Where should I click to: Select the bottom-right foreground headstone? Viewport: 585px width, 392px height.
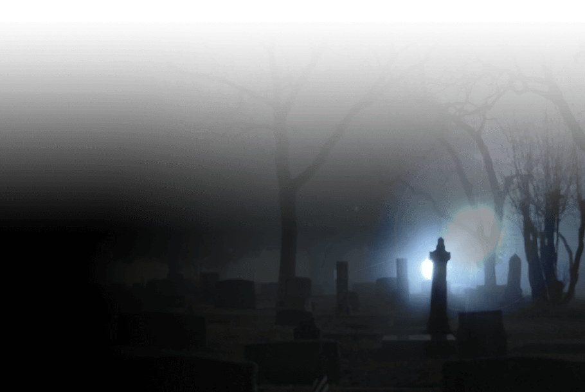coord(514,374)
